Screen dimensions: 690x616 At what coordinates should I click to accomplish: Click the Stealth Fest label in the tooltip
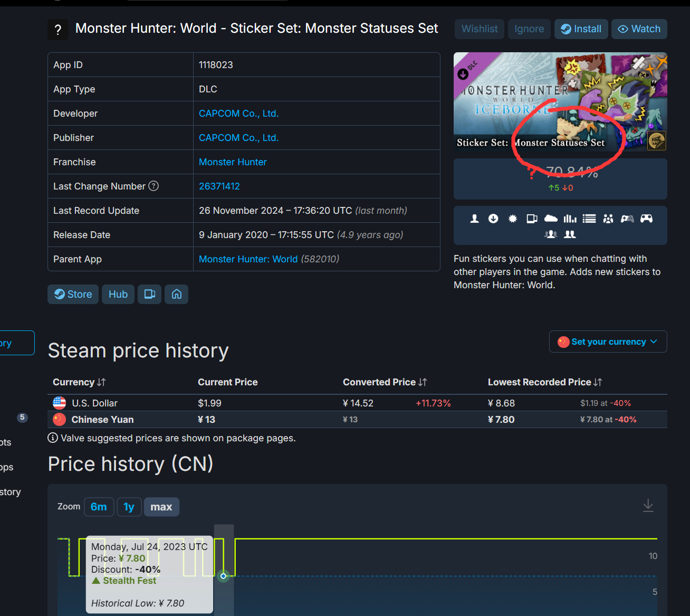(130, 581)
